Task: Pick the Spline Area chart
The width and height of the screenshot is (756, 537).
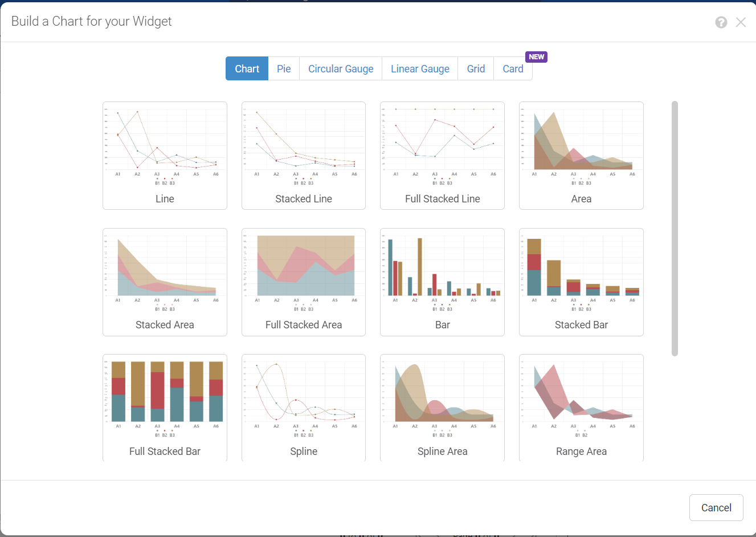Action: click(x=442, y=407)
